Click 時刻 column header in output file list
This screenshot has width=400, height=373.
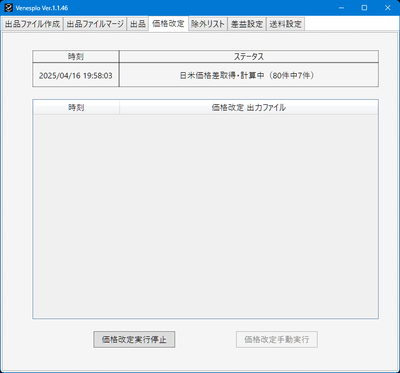point(76,108)
